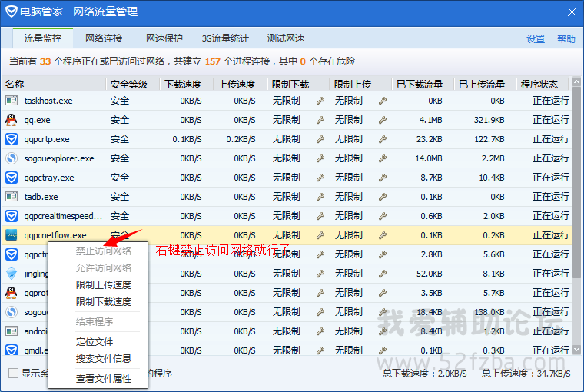Click the download limit wrench for sogouexplorer.exe
The width and height of the screenshot is (584, 392).
click(320, 158)
